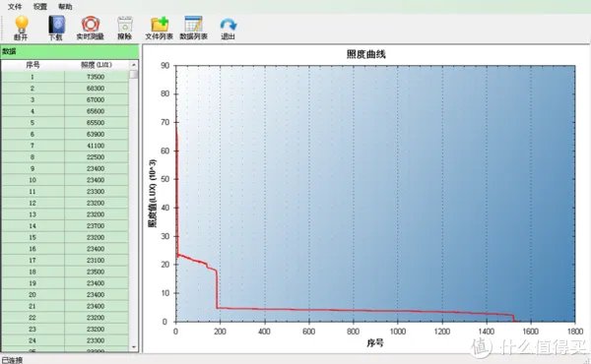Click the data table scroll-down arrow
This screenshot has width=591, height=364.
134,346
